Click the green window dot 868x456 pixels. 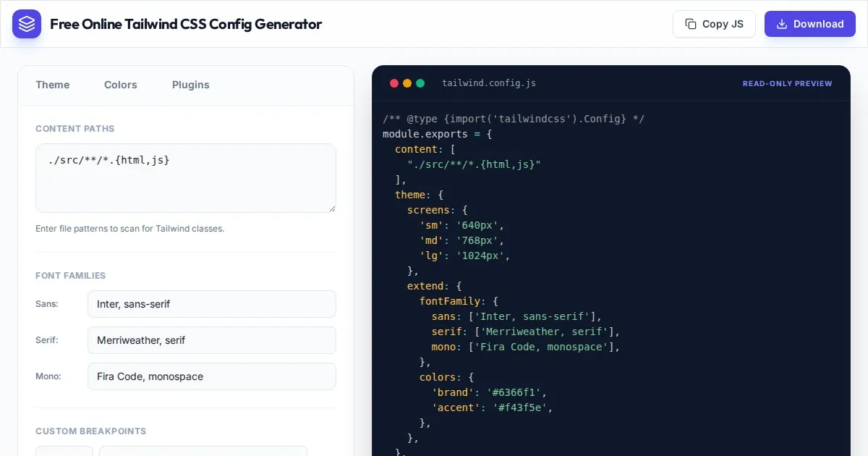[420, 83]
